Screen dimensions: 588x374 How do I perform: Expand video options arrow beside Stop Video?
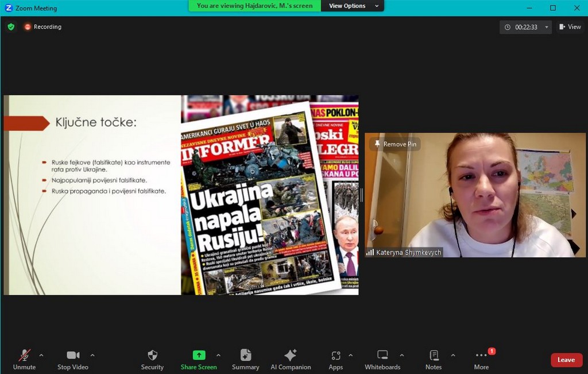pyautogui.click(x=92, y=355)
